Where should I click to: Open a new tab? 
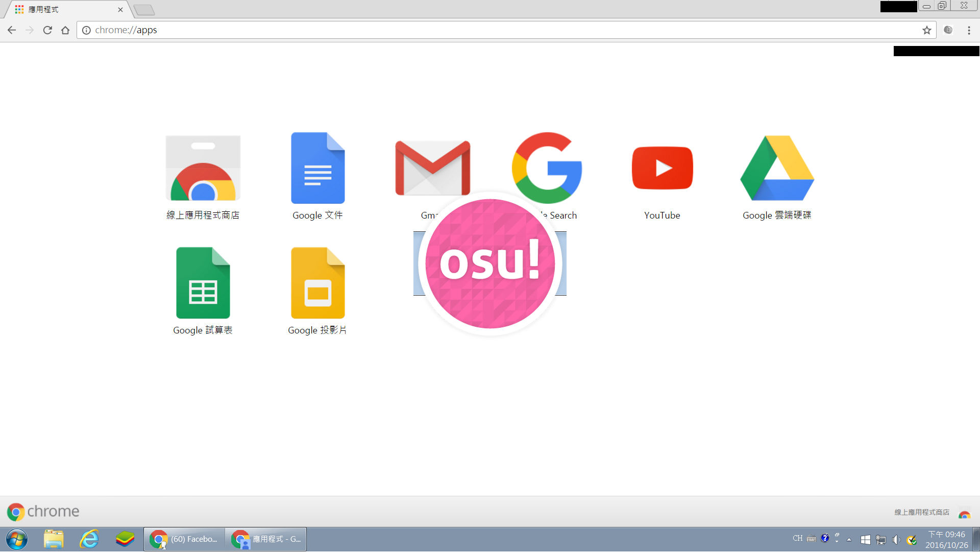coord(144,10)
